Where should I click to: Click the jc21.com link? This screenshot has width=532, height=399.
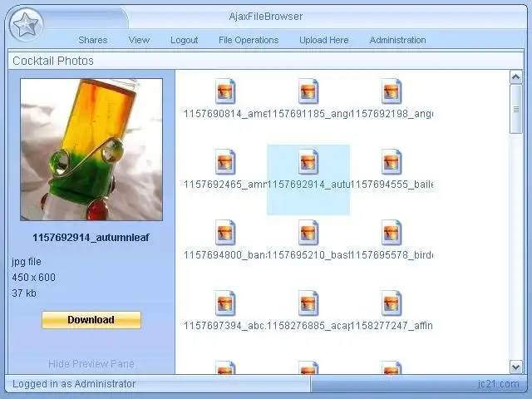point(499,384)
